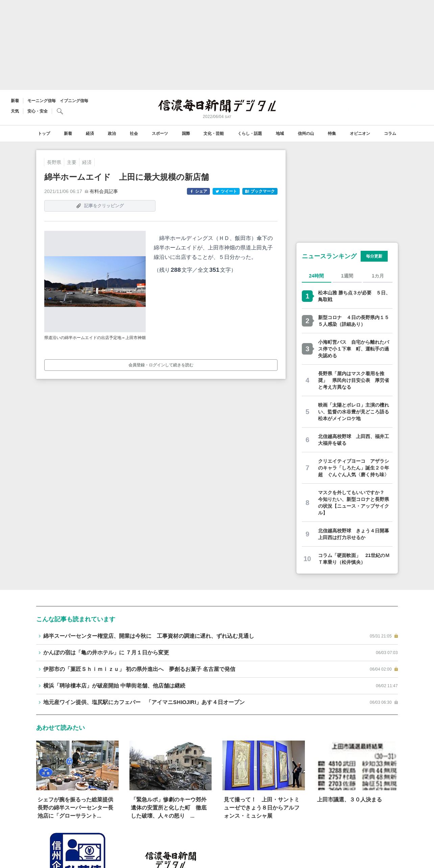Select オピニオン in navigation bar

click(x=360, y=134)
